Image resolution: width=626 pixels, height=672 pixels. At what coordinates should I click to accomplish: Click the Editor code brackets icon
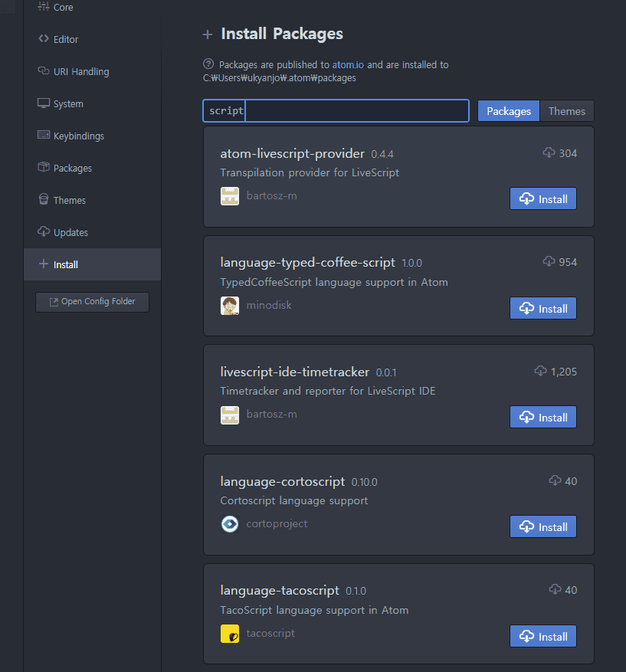pos(43,38)
